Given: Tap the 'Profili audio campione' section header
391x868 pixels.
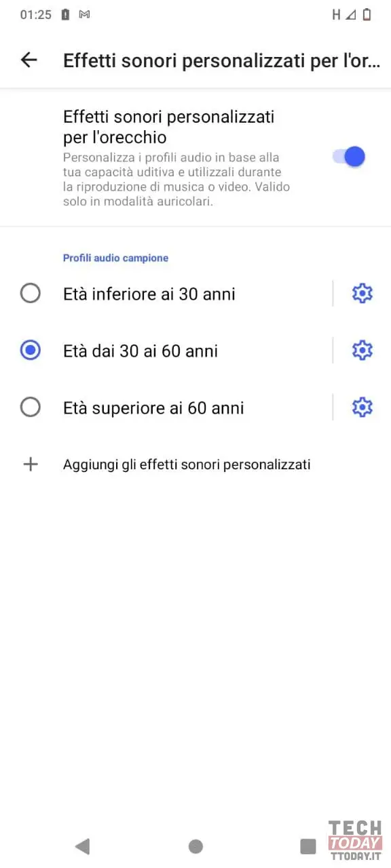Looking at the screenshot, I should 115,258.
